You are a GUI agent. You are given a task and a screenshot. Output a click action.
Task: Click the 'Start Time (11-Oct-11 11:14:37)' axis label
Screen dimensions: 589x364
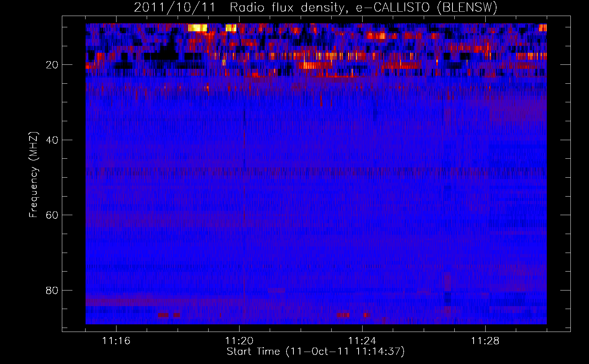click(316, 352)
